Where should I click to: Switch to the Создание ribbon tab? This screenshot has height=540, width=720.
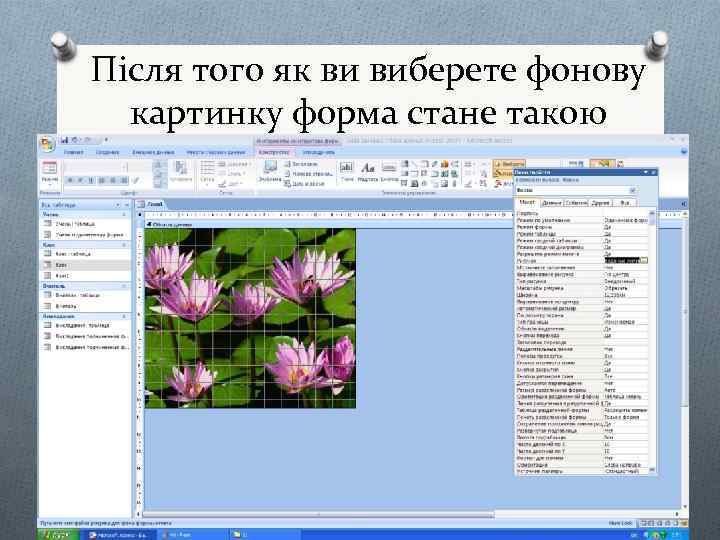[x=107, y=152]
